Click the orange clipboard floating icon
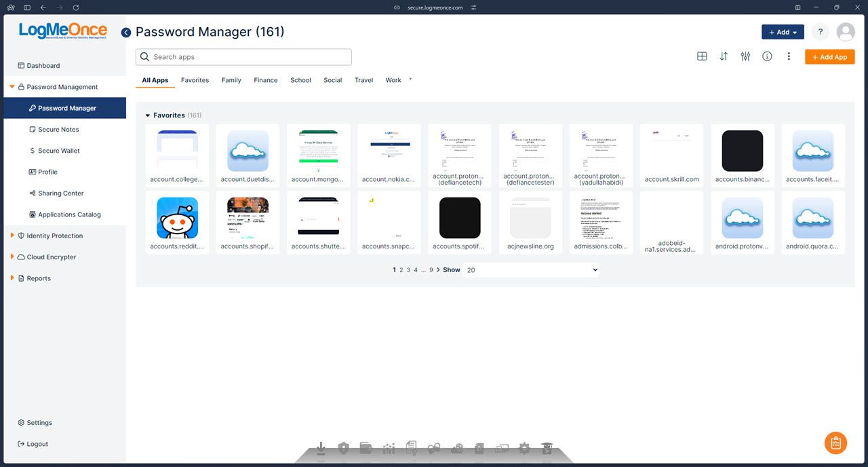Screen dimensions: 868x467 (835, 443)
